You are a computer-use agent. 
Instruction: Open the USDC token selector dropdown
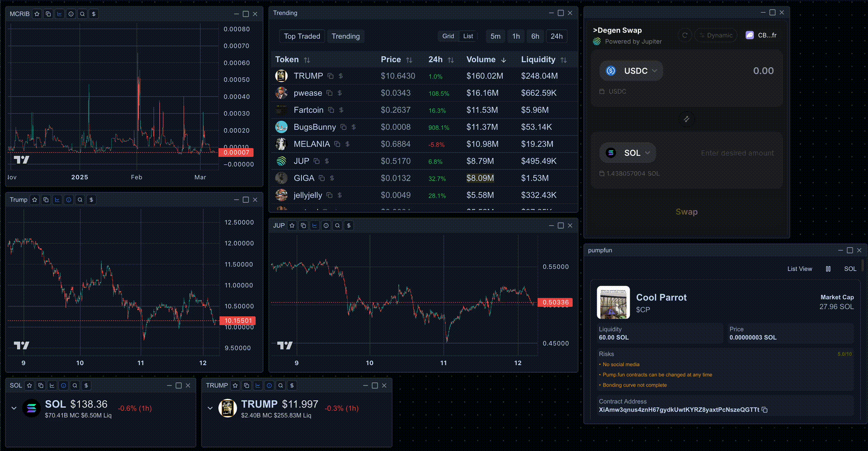[632, 71]
